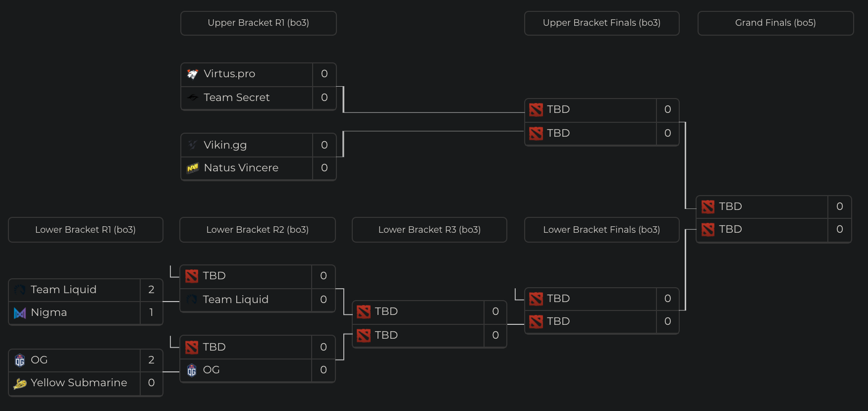
Task: Click the Viking.gg team logo
Action: click(193, 145)
